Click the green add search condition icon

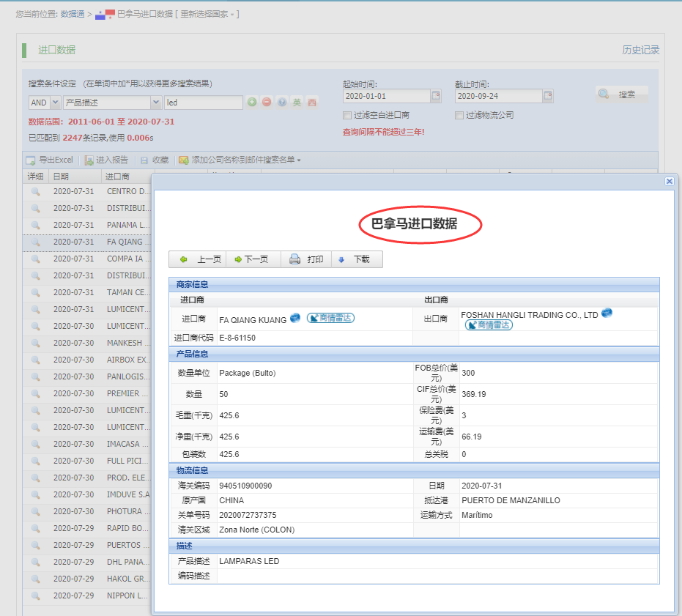click(x=252, y=103)
